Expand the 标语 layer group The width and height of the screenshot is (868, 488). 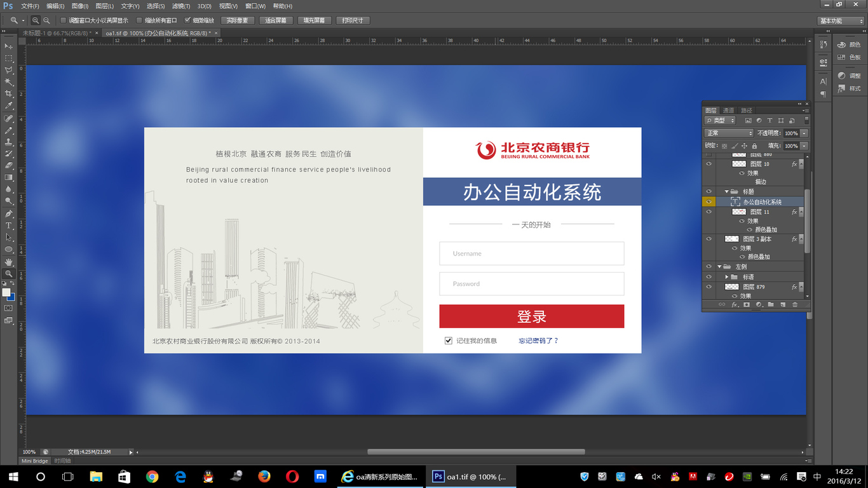click(726, 277)
